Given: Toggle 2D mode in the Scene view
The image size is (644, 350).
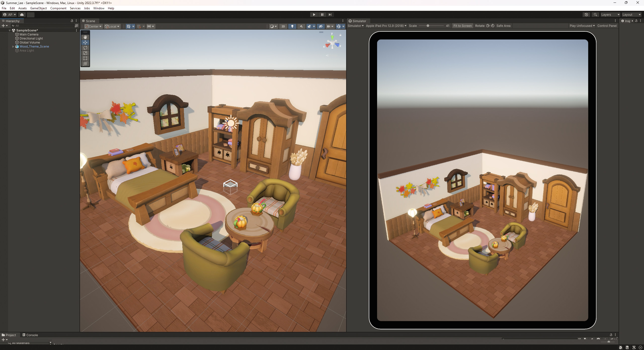Looking at the screenshot, I should pos(283,26).
